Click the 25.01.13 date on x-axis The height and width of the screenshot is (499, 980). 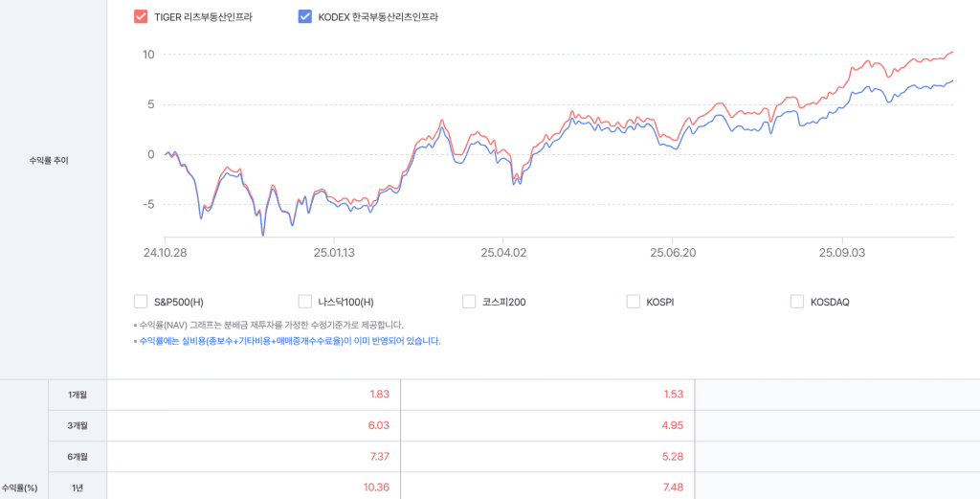[x=333, y=253]
